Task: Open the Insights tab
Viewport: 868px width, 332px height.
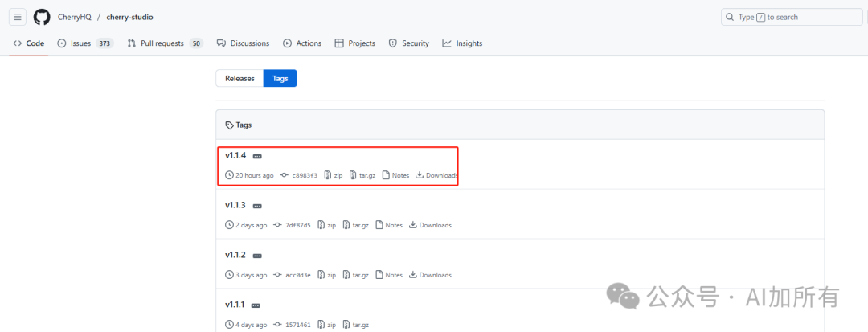Action: tap(462, 43)
